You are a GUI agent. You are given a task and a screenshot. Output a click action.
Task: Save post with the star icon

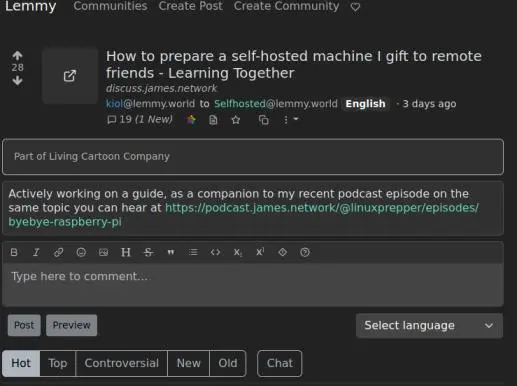tap(236, 120)
